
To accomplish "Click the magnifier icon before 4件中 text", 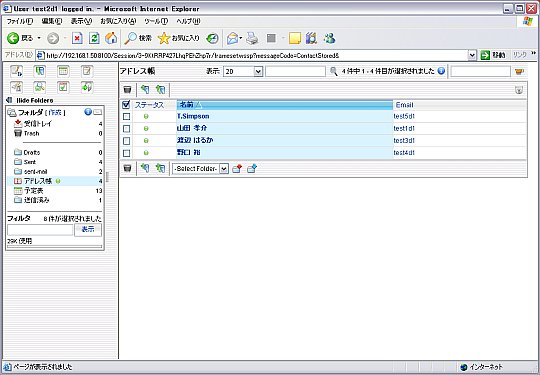I will point(333,71).
